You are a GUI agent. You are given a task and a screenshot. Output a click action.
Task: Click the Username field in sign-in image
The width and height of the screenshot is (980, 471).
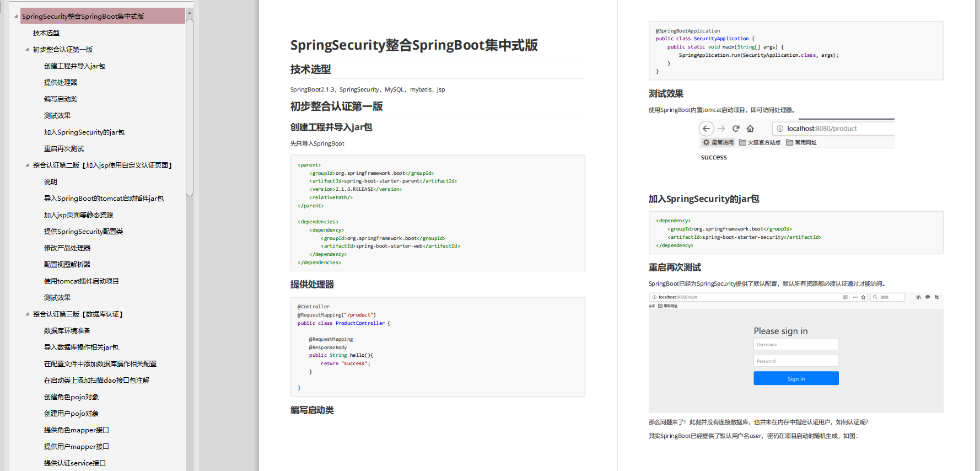[x=796, y=344]
